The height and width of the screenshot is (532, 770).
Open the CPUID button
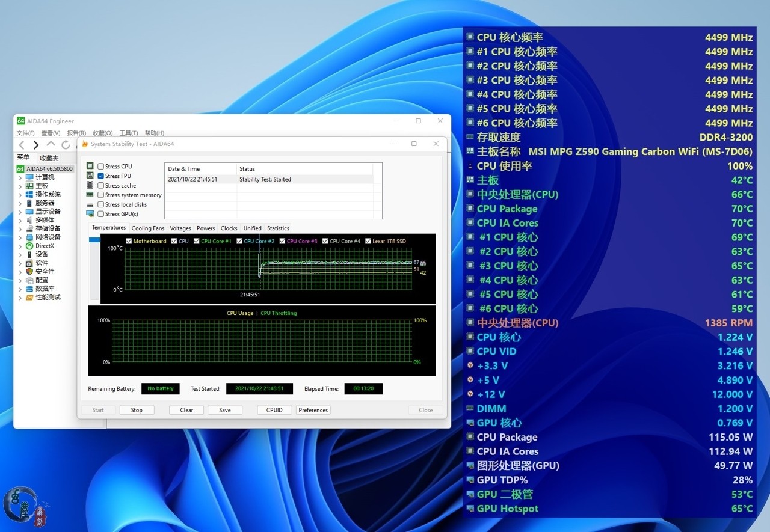(274, 410)
